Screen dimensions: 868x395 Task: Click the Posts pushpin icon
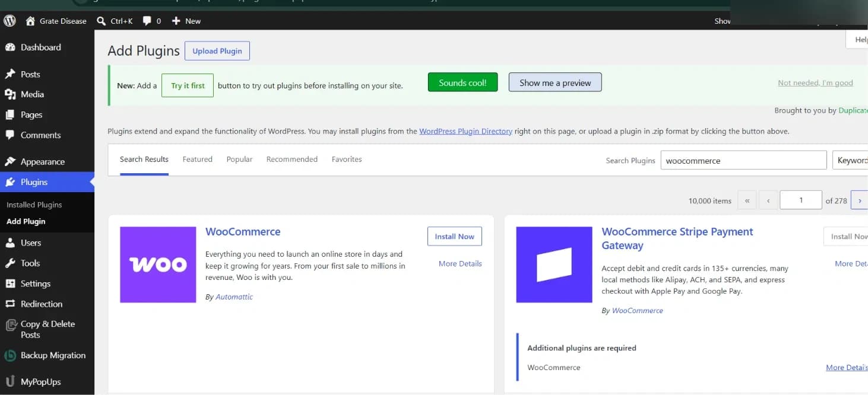coord(10,74)
